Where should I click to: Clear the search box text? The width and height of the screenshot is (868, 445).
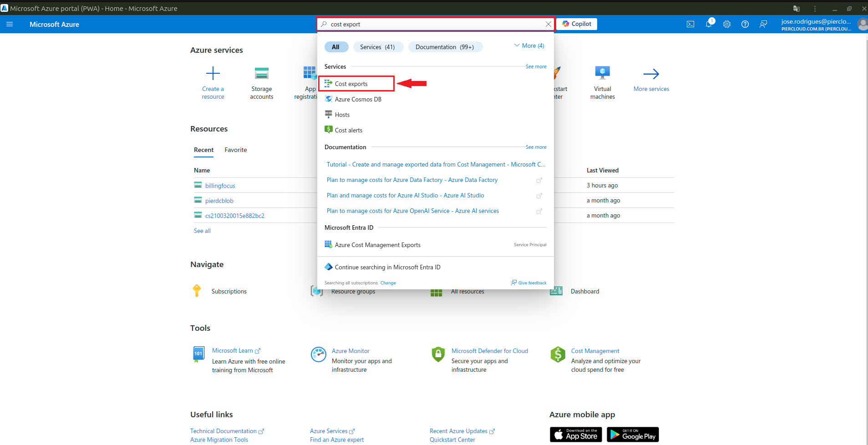point(548,24)
